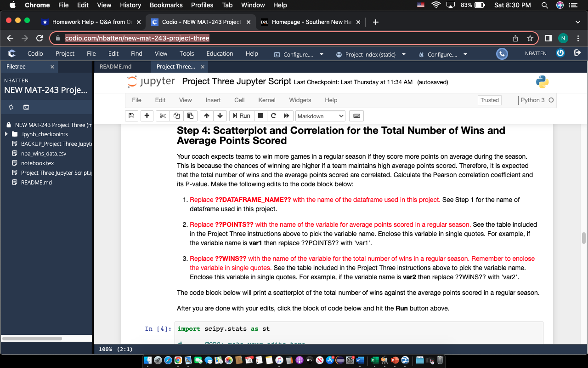Close the Project Three editor tab

point(203,67)
